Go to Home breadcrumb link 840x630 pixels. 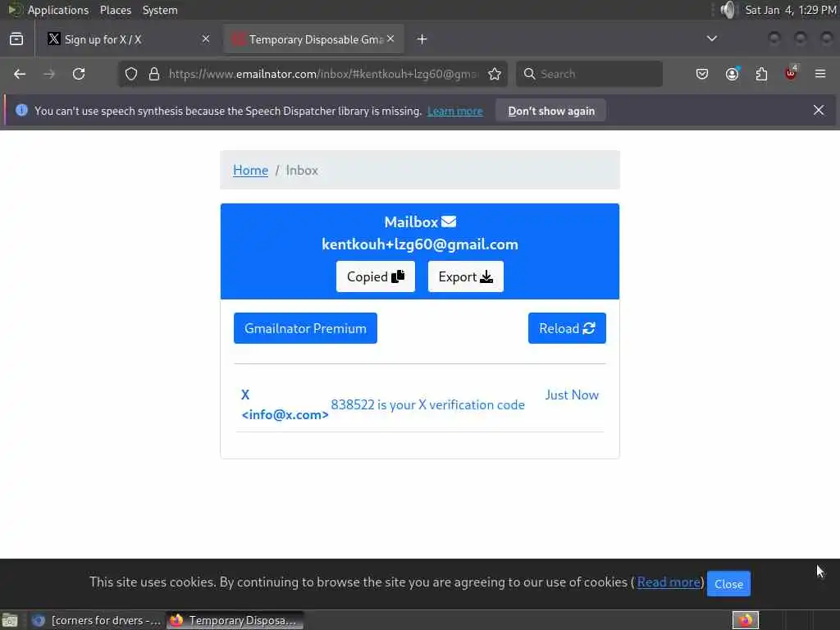click(251, 171)
